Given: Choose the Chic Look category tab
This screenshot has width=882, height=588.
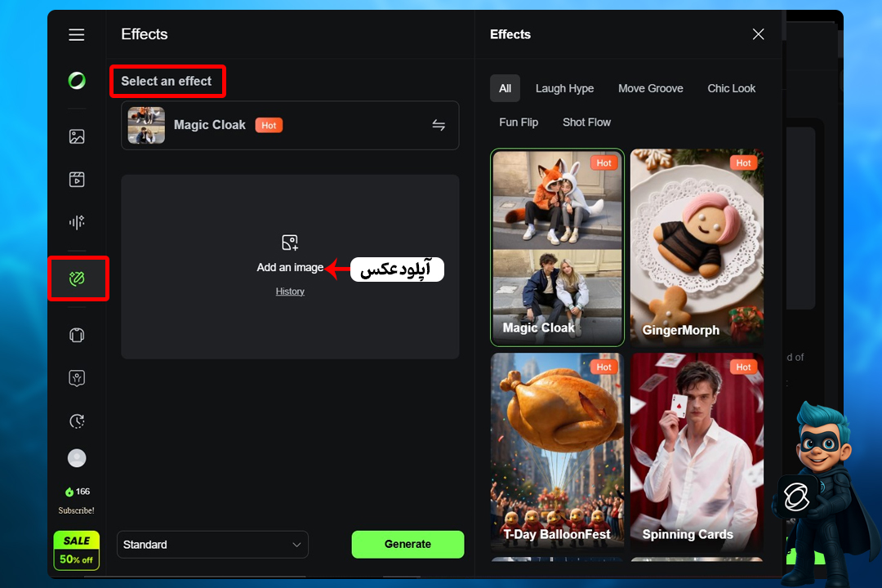Looking at the screenshot, I should [x=731, y=88].
